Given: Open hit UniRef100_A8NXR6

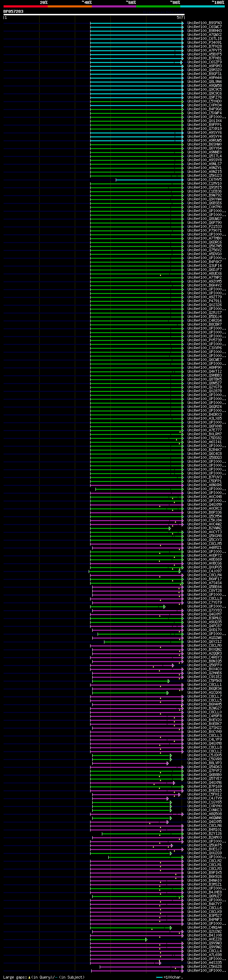Looking at the screenshot, I should [204, 485].
